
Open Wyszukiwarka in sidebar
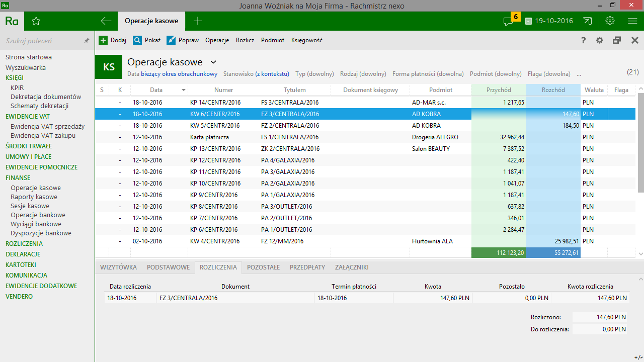click(x=26, y=67)
